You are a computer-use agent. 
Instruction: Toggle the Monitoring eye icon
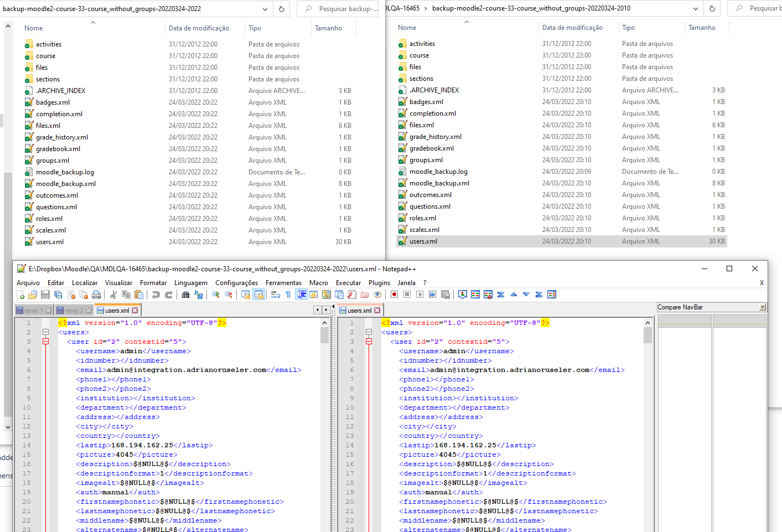click(377, 295)
